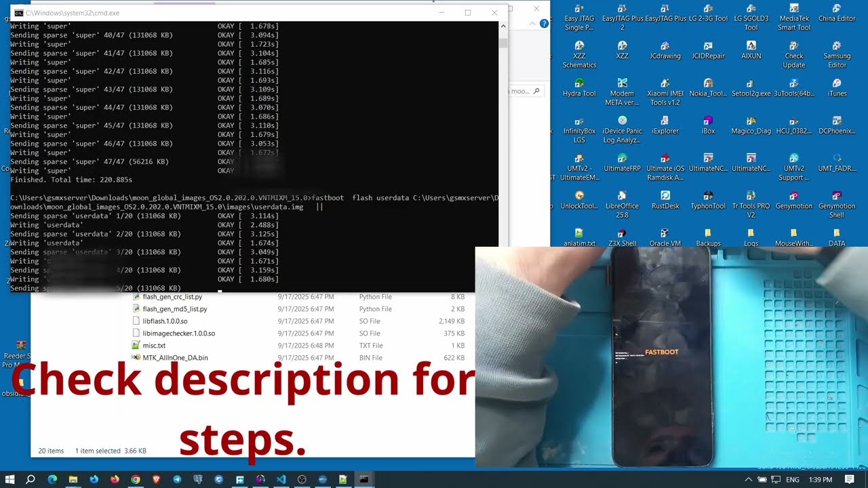Show hidden system tray icons
This screenshot has height=488, width=868.
(x=749, y=480)
